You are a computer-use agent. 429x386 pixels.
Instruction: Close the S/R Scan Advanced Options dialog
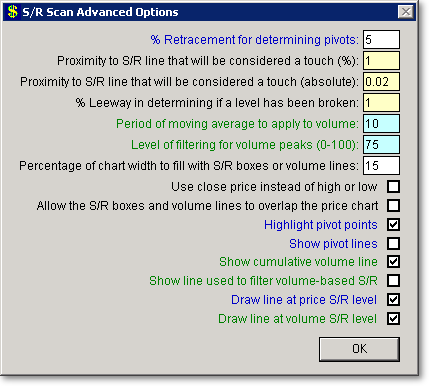click(406, 12)
